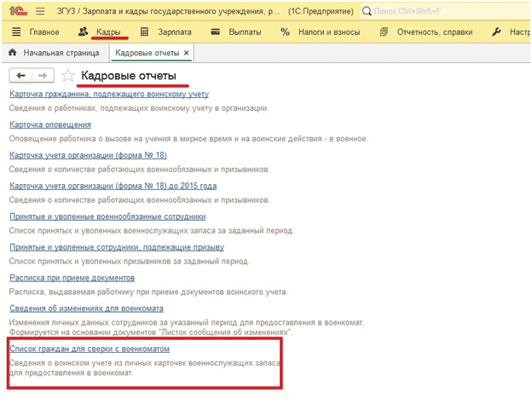Screen dimensions: 532x410
Task: Open Список граждан для сверки с военкоматом
Action: (90, 349)
